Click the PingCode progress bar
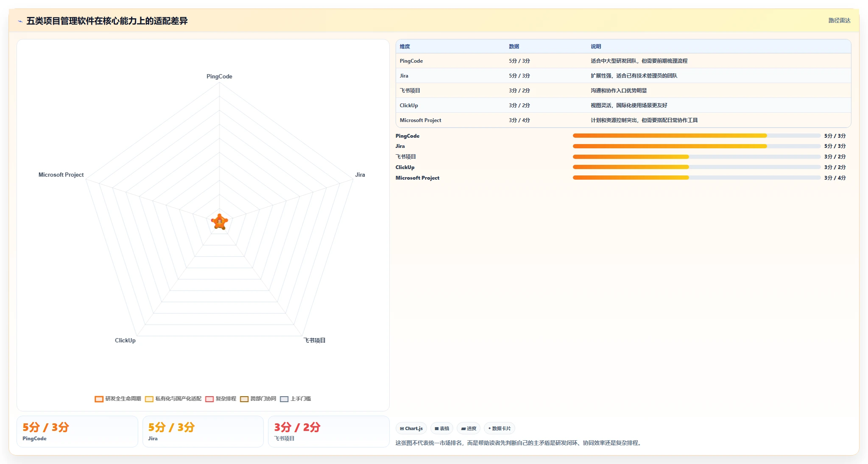The height and width of the screenshot is (464, 868). click(696, 136)
